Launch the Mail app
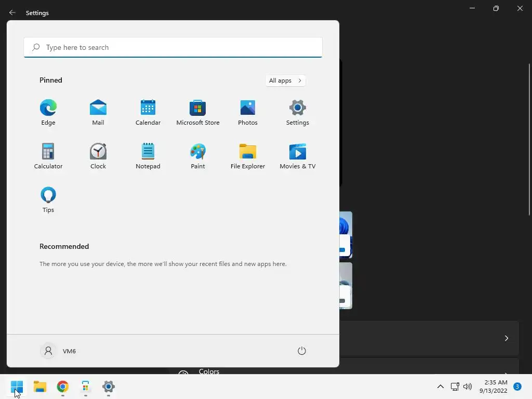Screen dimensions: 532x399 (x=98, y=113)
